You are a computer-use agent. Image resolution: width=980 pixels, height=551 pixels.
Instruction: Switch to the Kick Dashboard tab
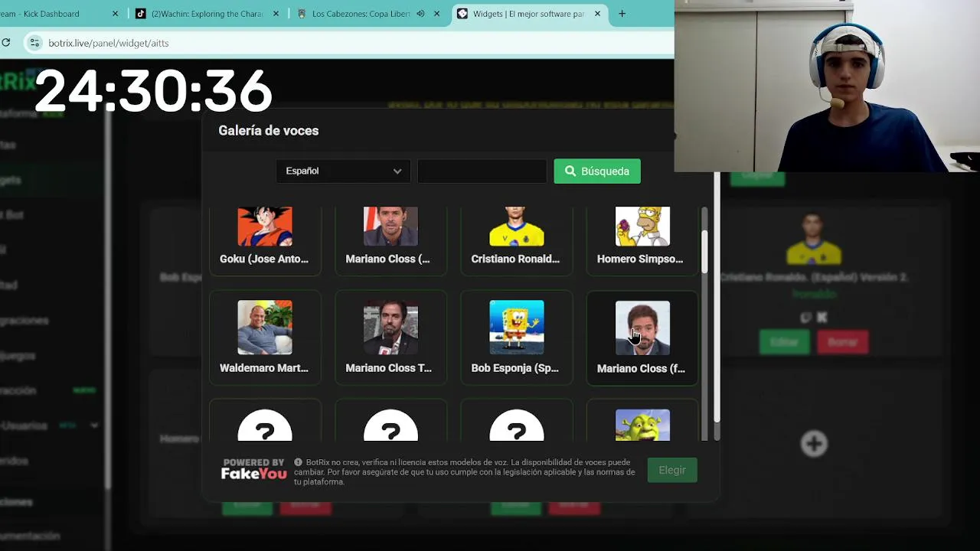(57, 14)
